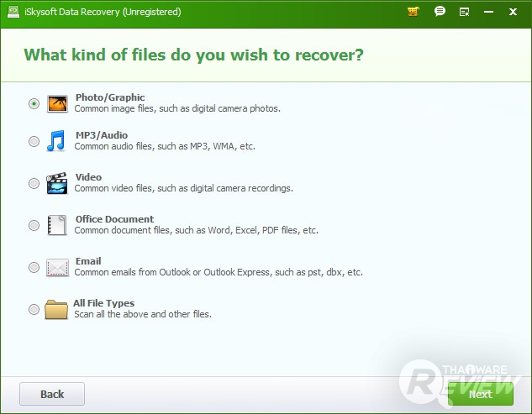Click 'Common video files' description text

(x=183, y=188)
